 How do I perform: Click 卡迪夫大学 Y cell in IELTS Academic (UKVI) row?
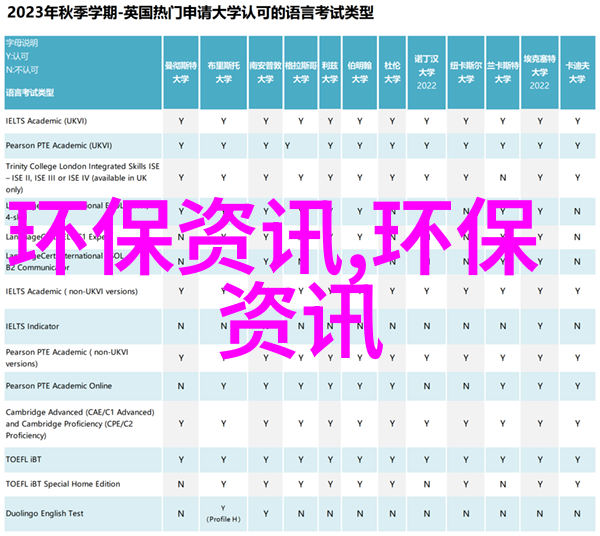pyautogui.click(x=577, y=121)
